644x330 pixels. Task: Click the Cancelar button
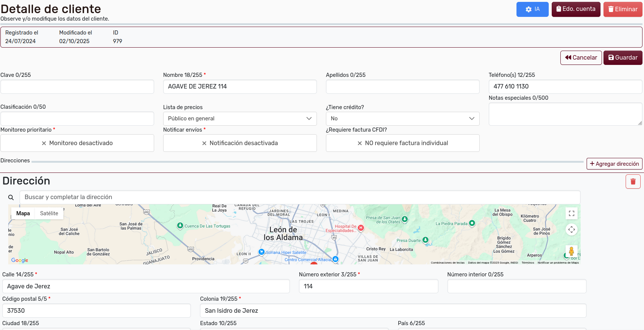click(x=581, y=58)
